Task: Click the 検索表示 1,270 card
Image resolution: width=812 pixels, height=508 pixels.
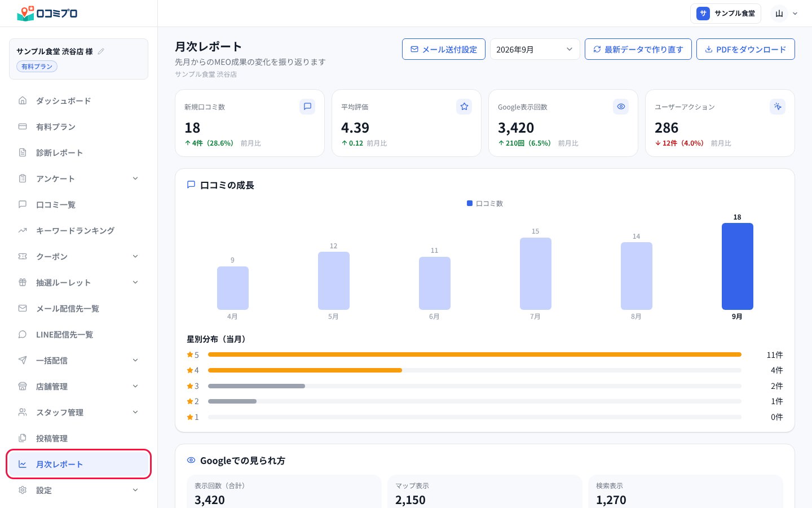Action: 686,492
